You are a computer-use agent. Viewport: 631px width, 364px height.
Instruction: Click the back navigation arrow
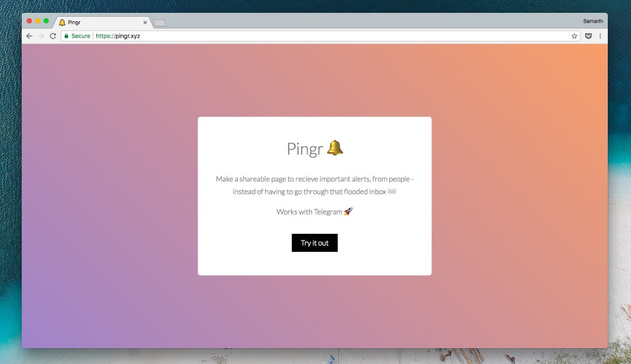click(29, 36)
